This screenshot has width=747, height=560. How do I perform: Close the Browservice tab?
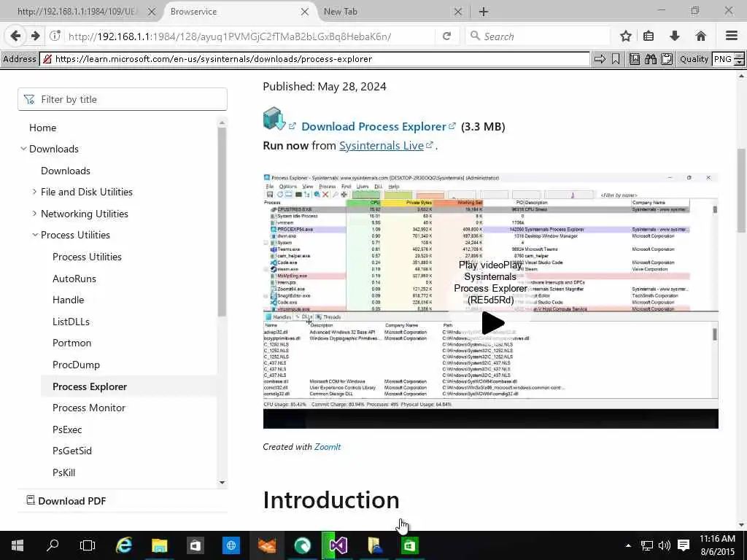click(x=305, y=12)
